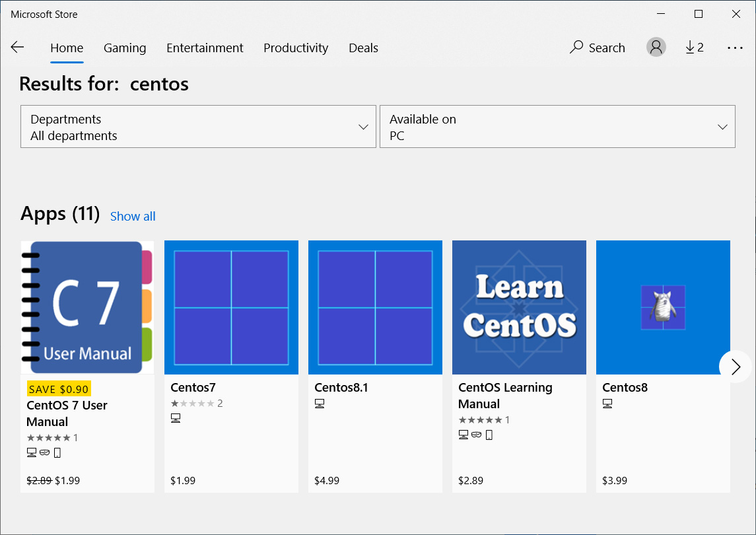Viewport: 756px width, 535px height.
Task: Click the $4.99 price of Centos8.1
Action: tap(327, 480)
